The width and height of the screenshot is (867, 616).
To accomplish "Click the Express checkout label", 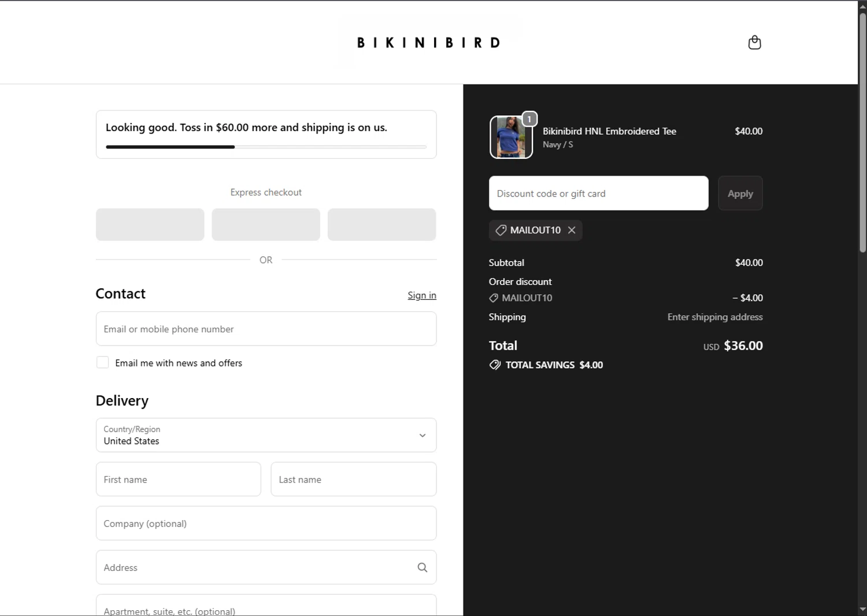I will pos(266,192).
